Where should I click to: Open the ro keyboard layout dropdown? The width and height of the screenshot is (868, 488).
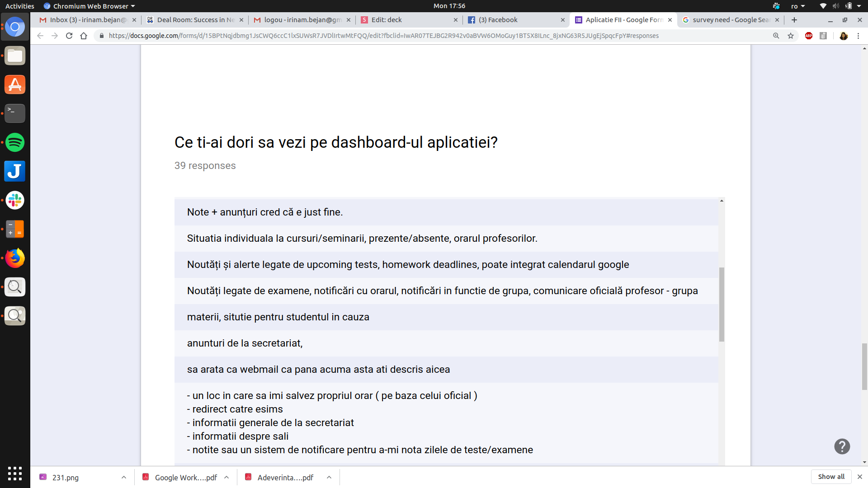798,6
